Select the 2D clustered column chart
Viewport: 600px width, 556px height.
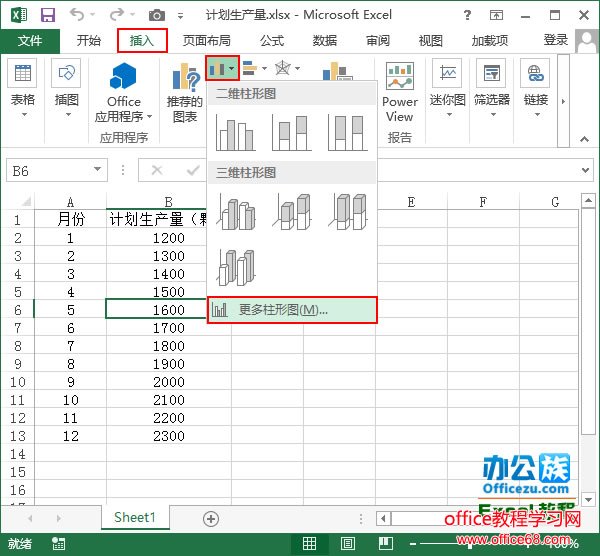click(236, 132)
